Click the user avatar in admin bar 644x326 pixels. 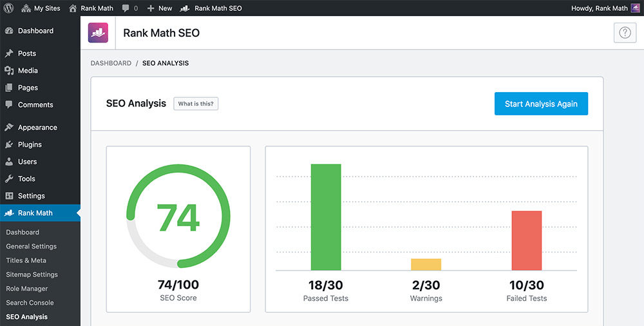coord(635,8)
